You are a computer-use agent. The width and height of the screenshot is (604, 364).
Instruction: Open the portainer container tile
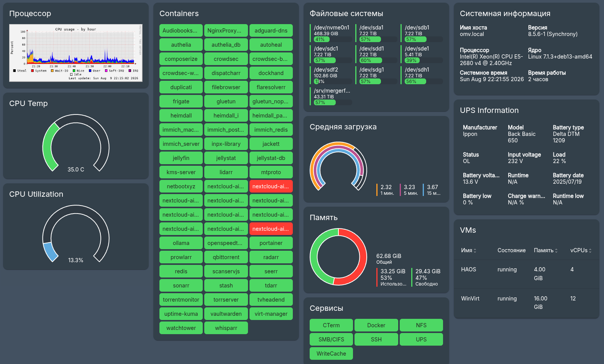[271, 243]
